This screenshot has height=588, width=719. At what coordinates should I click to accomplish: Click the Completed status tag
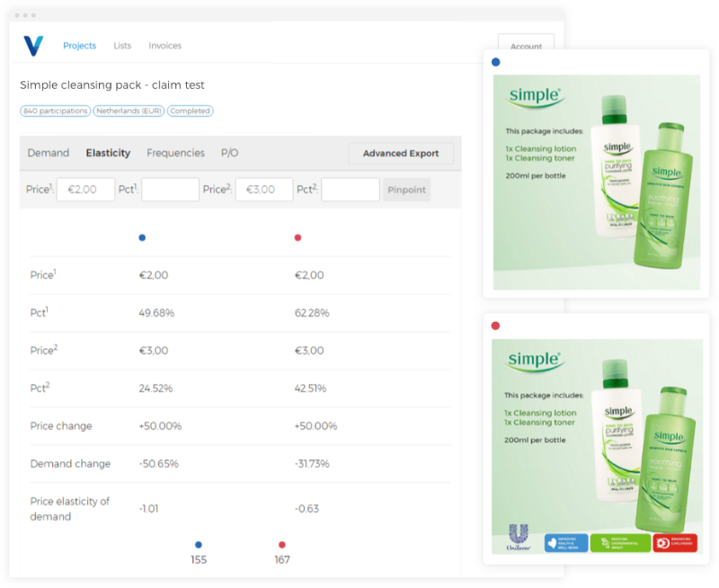point(190,111)
